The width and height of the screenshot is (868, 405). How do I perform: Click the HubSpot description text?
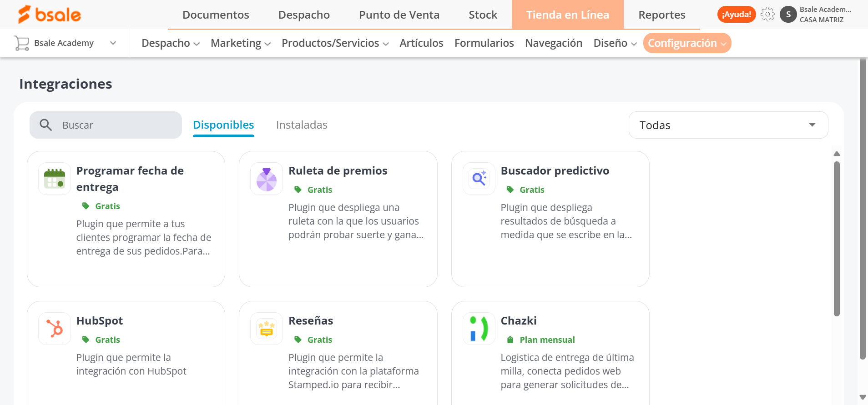point(131,364)
